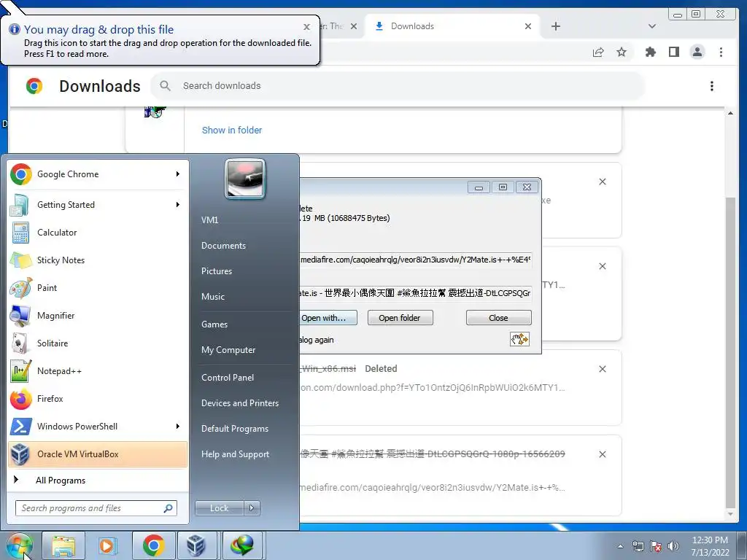Open Help and Support

click(235, 454)
